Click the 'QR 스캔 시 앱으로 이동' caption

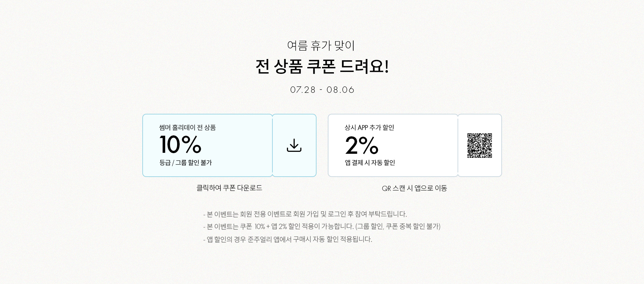(414, 188)
